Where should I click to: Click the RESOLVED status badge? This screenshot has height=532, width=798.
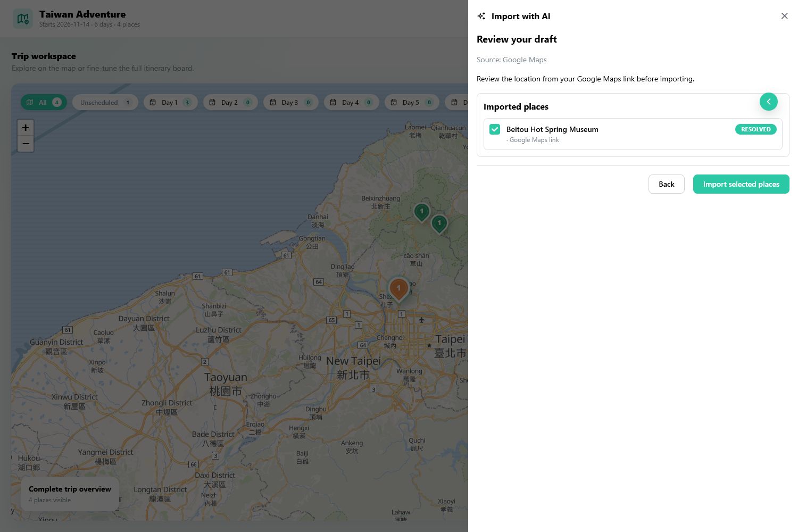coord(755,129)
